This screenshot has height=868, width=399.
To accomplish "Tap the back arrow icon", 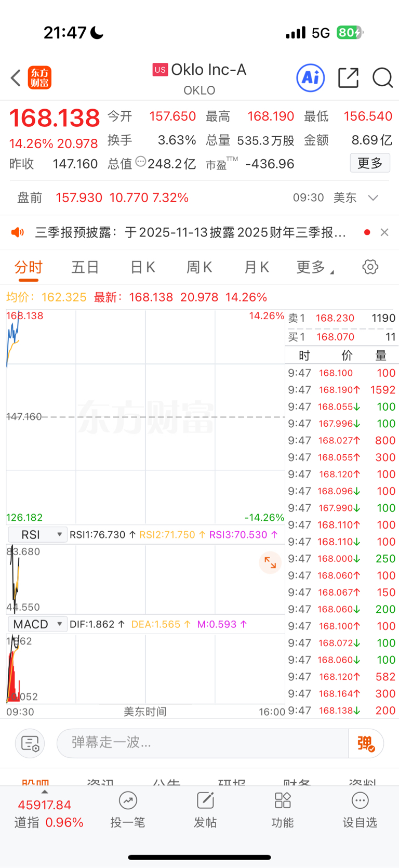I will pyautogui.click(x=16, y=78).
